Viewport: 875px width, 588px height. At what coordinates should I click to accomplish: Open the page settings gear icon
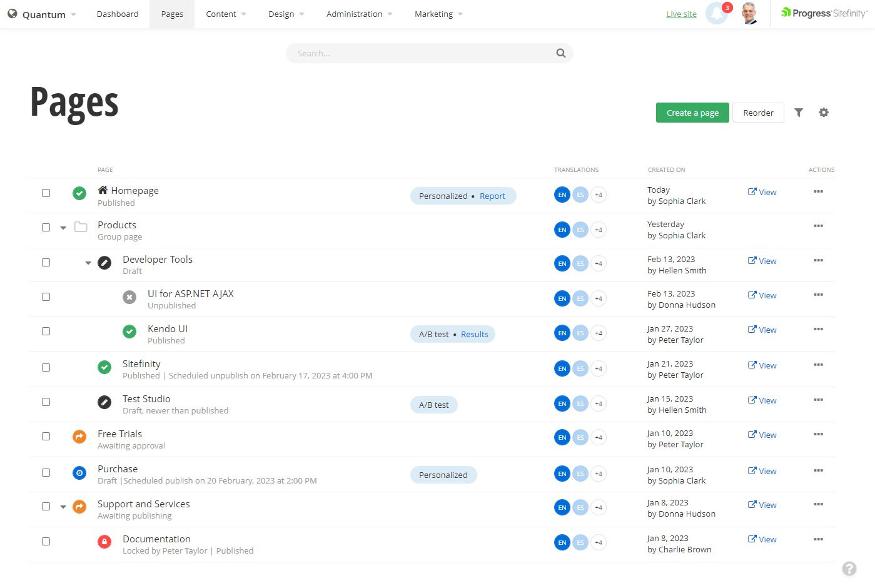(x=824, y=113)
